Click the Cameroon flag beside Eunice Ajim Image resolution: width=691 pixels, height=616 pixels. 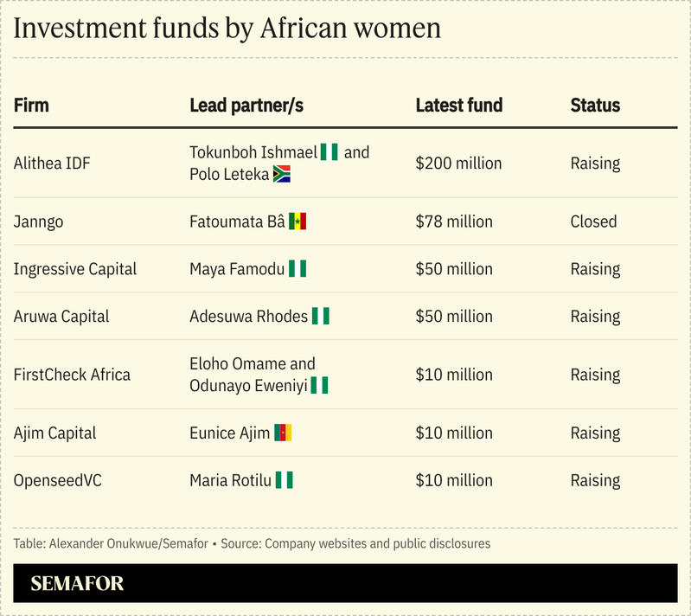(283, 433)
